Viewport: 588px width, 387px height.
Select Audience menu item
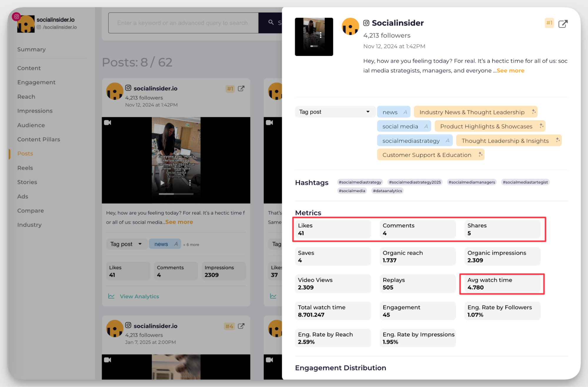tap(31, 125)
